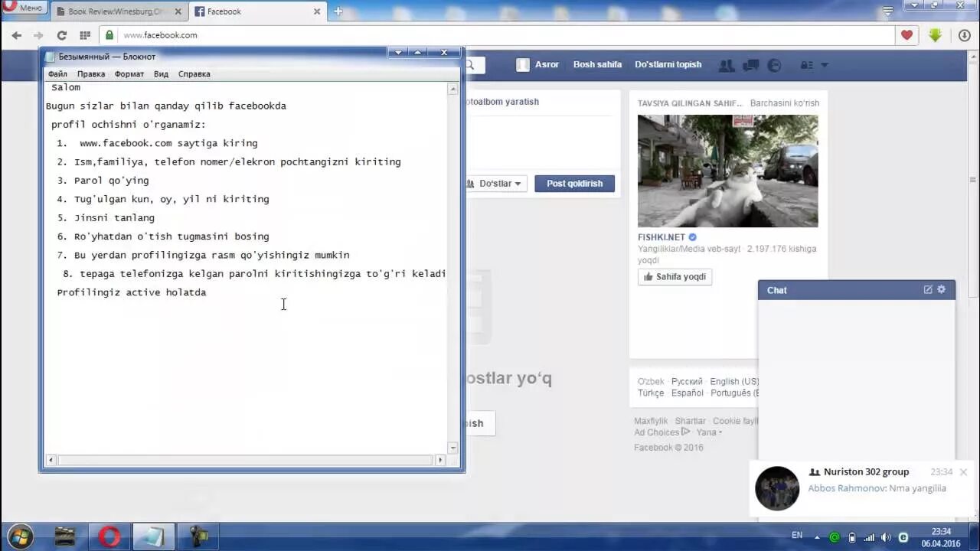Open Chat settings gear icon
This screenshot has width=980, height=551.
pyautogui.click(x=942, y=290)
